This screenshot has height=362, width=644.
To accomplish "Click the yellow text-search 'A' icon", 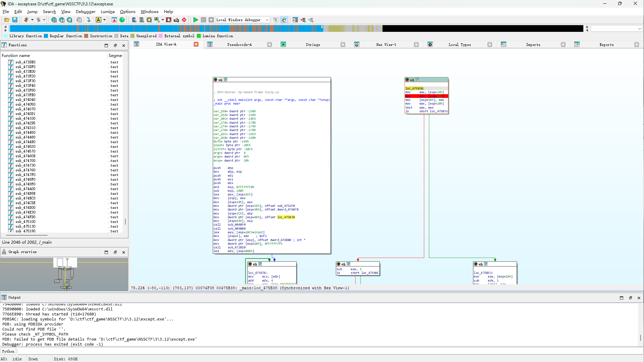I will point(99,20).
